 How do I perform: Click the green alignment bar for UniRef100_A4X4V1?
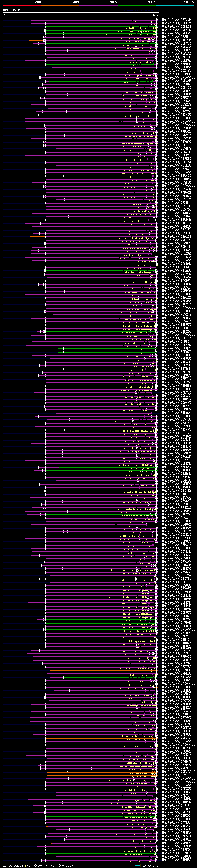pyautogui.click(x=111, y=430)
